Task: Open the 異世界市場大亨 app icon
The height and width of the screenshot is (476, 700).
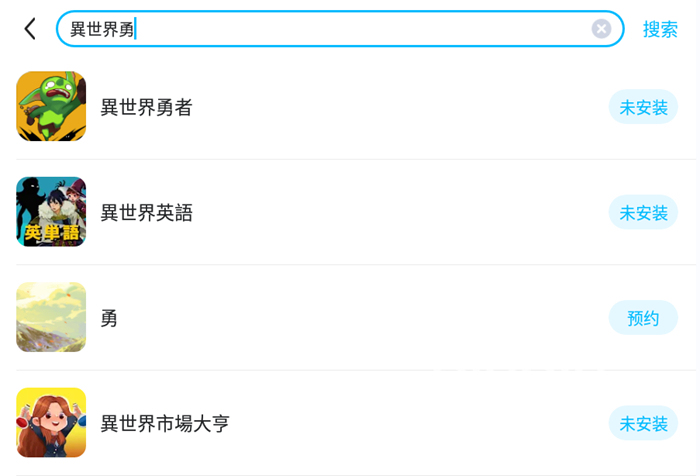Action: [x=51, y=423]
